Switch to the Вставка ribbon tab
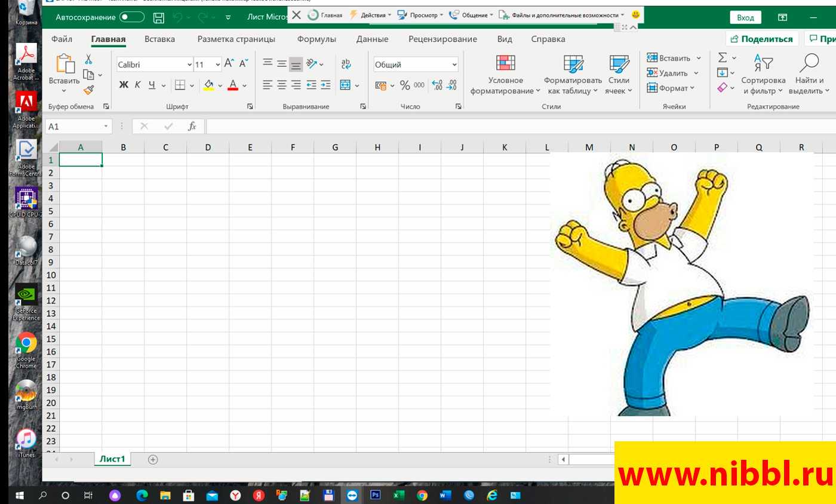Viewport: 836px width, 504px height. click(x=159, y=39)
